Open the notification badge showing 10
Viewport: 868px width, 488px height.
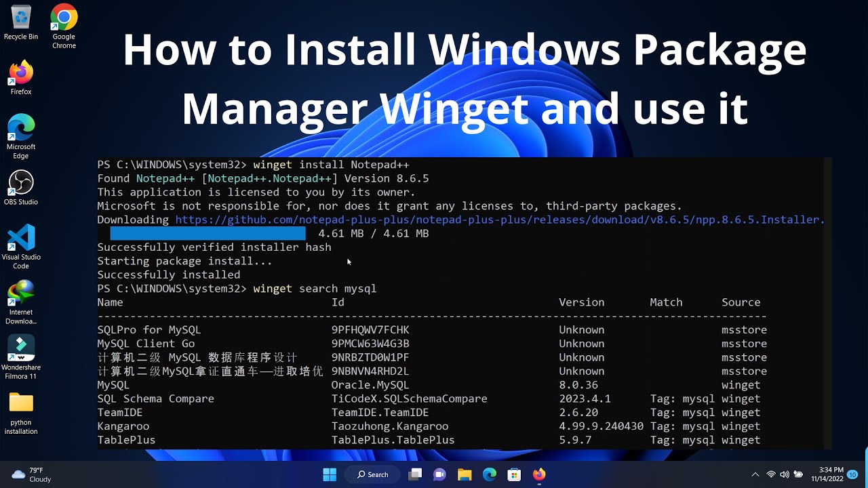(852, 474)
